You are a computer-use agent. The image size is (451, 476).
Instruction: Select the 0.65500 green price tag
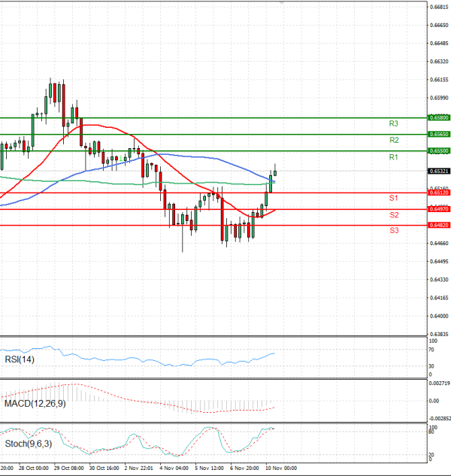tap(438, 151)
